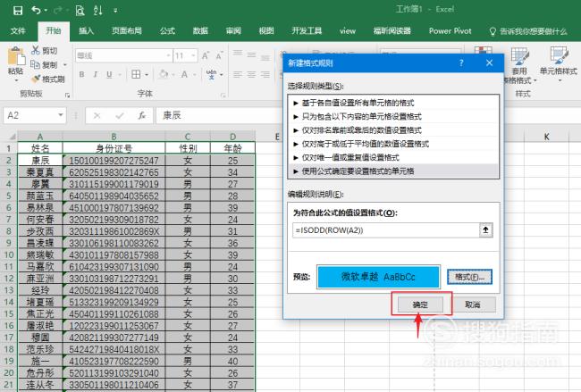Click the 取消 Cancel button
581x392 pixels.
pyautogui.click(x=473, y=304)
